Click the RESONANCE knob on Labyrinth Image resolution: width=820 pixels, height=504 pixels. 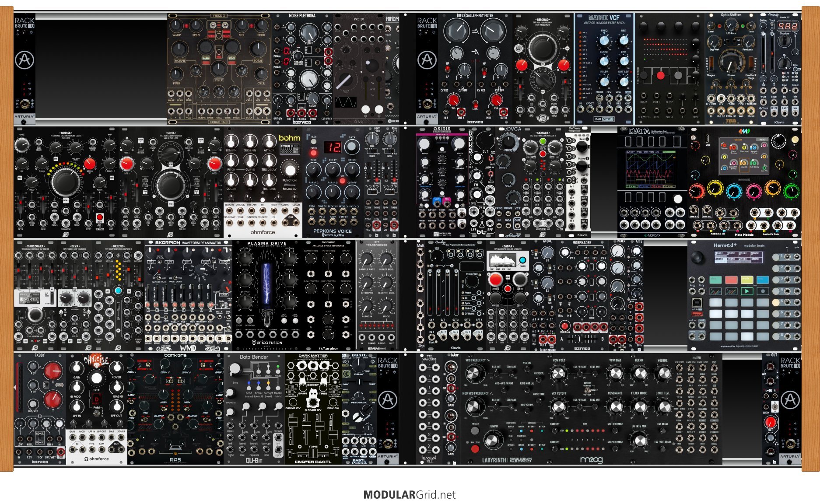[615, 406]
